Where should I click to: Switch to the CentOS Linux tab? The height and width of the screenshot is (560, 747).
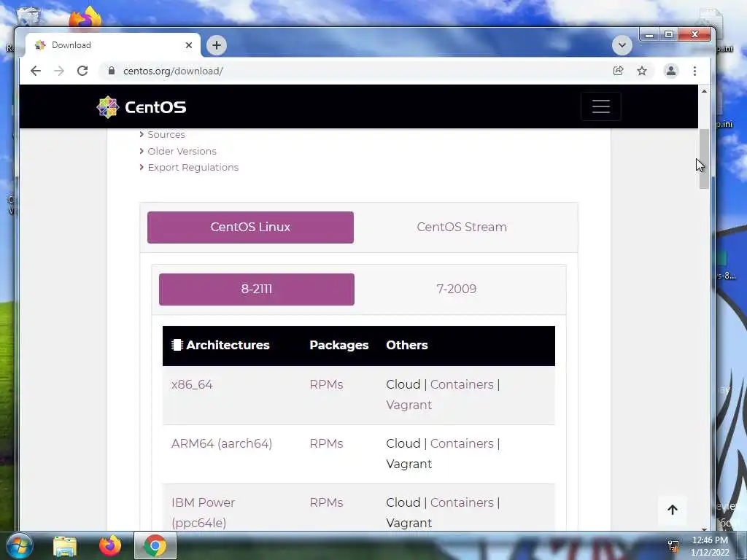[251, 227]
